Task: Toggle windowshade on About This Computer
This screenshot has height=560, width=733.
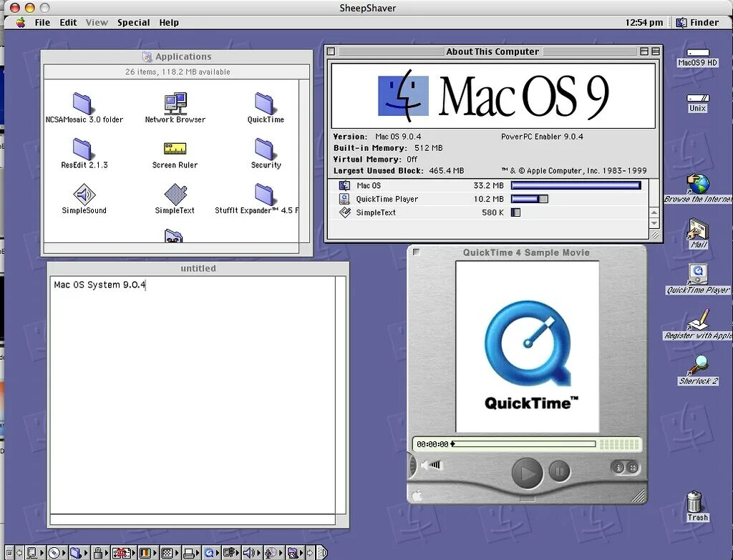Action: (656, 51)
